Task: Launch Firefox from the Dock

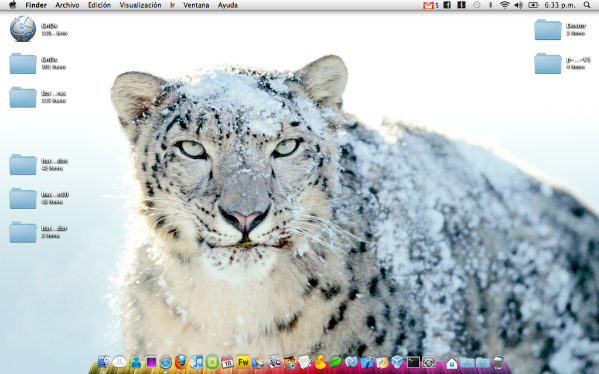Action: coord(181,362)
